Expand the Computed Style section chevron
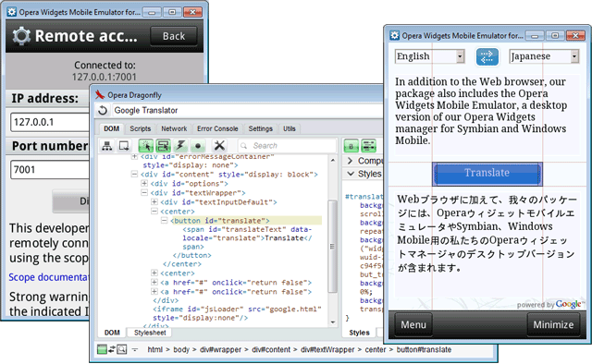The width and height of the screenshot is (592, 364). pos(350,161)
